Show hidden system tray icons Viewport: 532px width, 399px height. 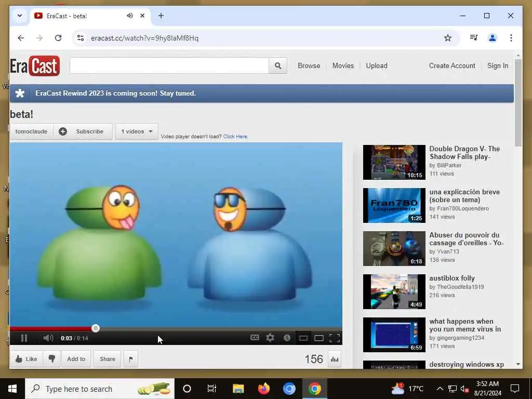[440, 389]
